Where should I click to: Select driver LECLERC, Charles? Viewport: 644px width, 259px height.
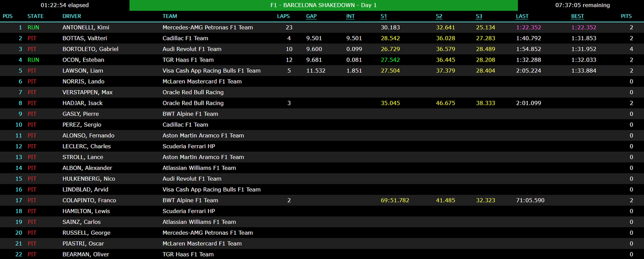[x=87, y=147]
